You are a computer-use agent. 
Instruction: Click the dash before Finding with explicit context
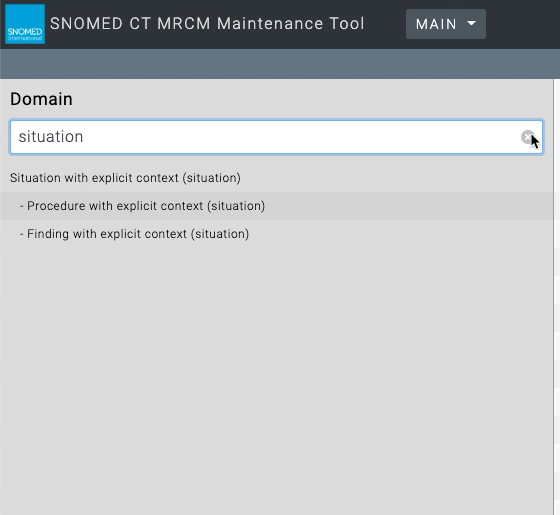(22, 234)
